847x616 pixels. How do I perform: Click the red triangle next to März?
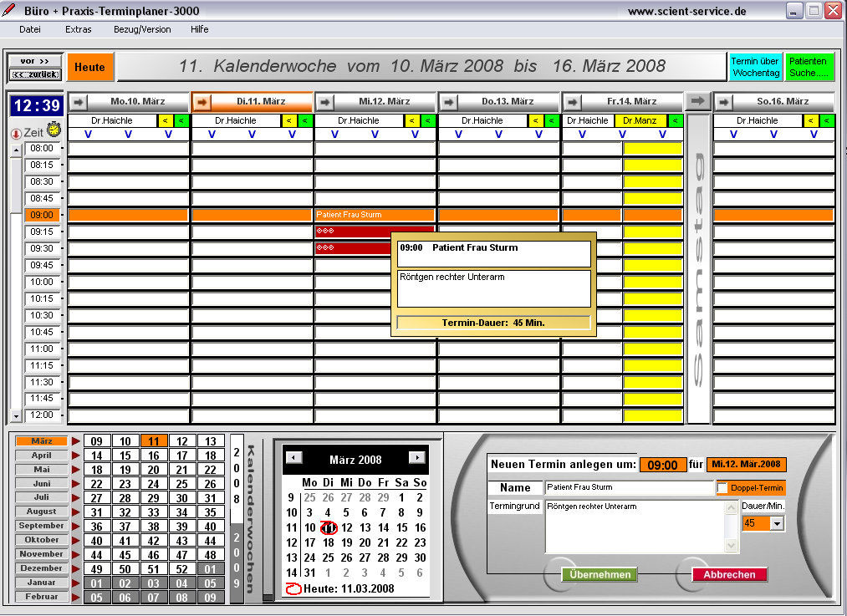(75, 441)
